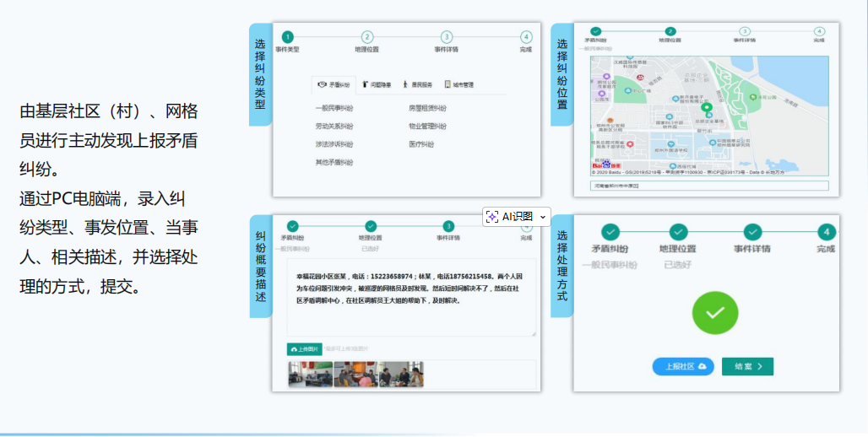Click 矛盾纠纷 checkmark step in handling panel
Screen dimensions: 868x437
[x=610, y=232]
